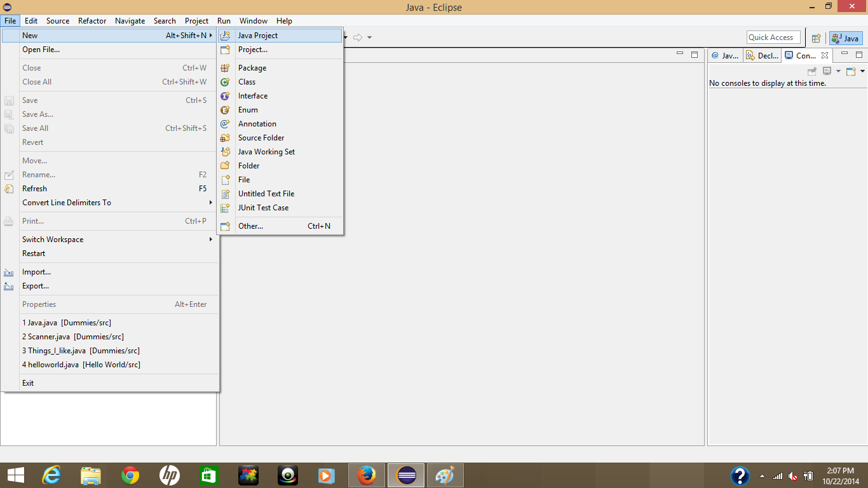
Task: Click the JUnit Test Case icon
Action: [225, 208]
